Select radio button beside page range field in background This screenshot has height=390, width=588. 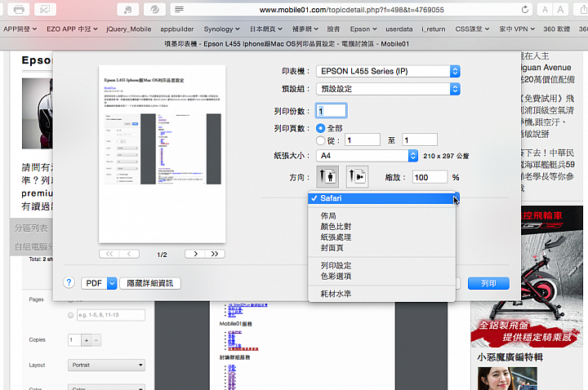point(70,315)
